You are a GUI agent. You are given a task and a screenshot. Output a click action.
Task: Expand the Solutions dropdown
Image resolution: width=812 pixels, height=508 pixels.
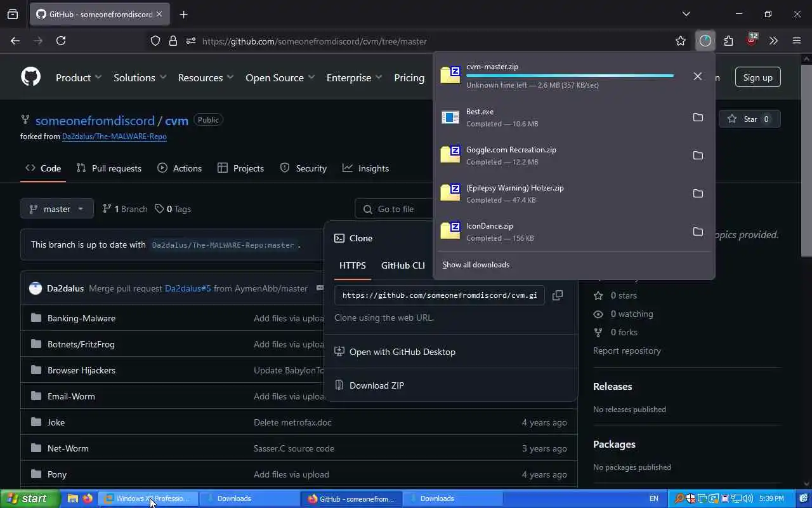(x=140, y=77)
